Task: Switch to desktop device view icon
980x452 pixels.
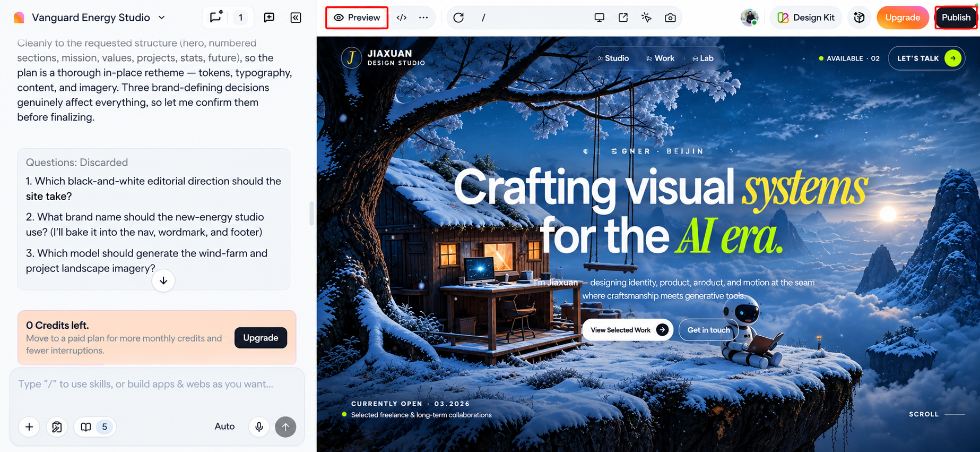Action: [599, 18]
